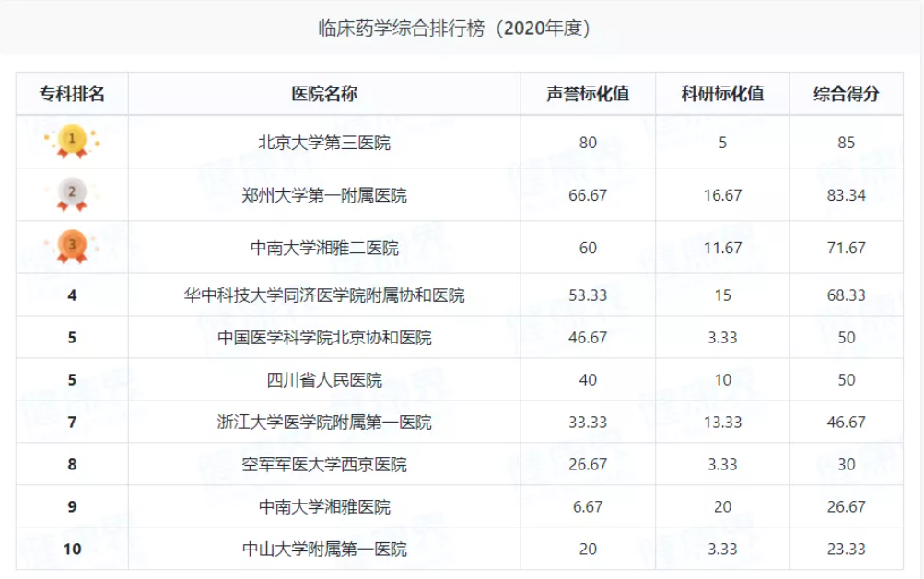Click reputation value 80 for 北京大学第三医院
Image resolution: width=924 pixels, height=579 pixels.
[588, 143]
